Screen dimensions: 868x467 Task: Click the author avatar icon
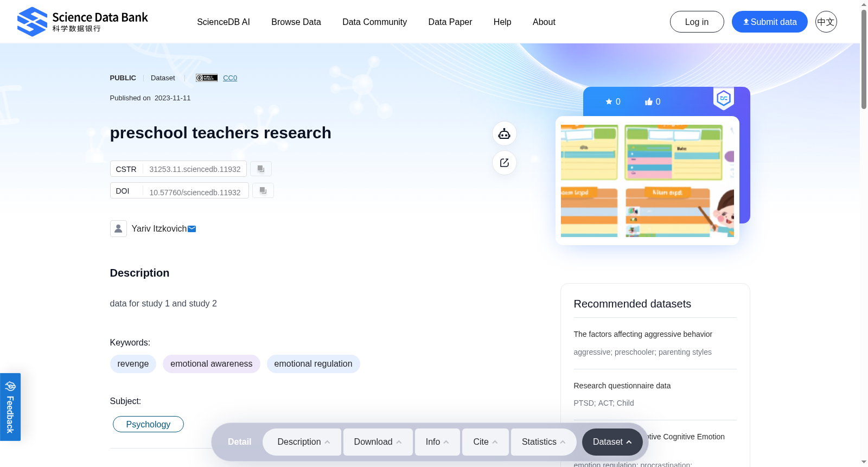118,228
